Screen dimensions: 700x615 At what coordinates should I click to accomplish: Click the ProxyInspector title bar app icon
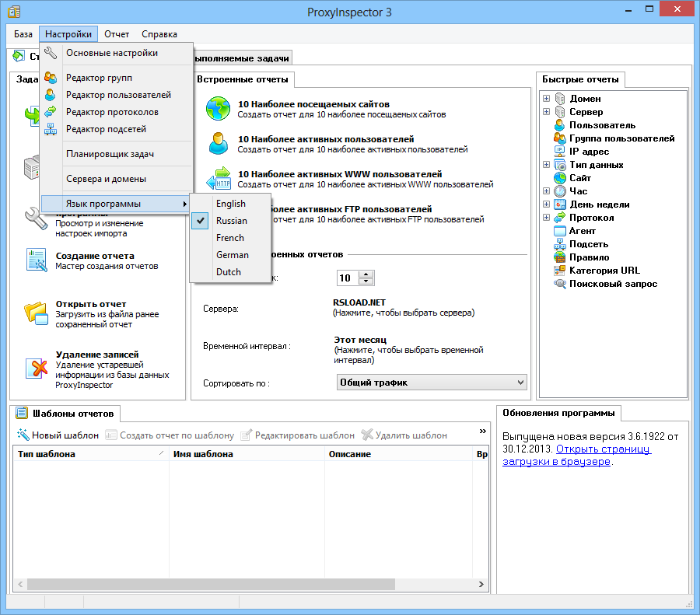click(14, 12)
